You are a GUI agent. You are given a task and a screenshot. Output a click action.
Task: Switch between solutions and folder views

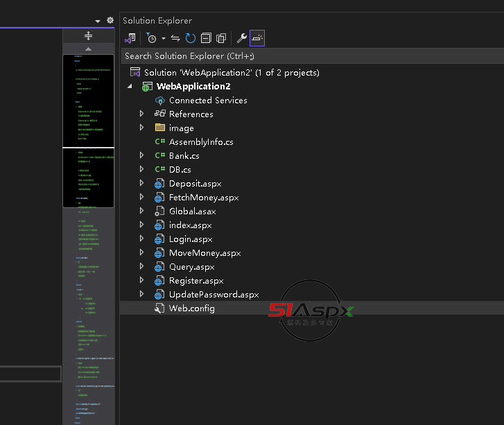point(130,38)
